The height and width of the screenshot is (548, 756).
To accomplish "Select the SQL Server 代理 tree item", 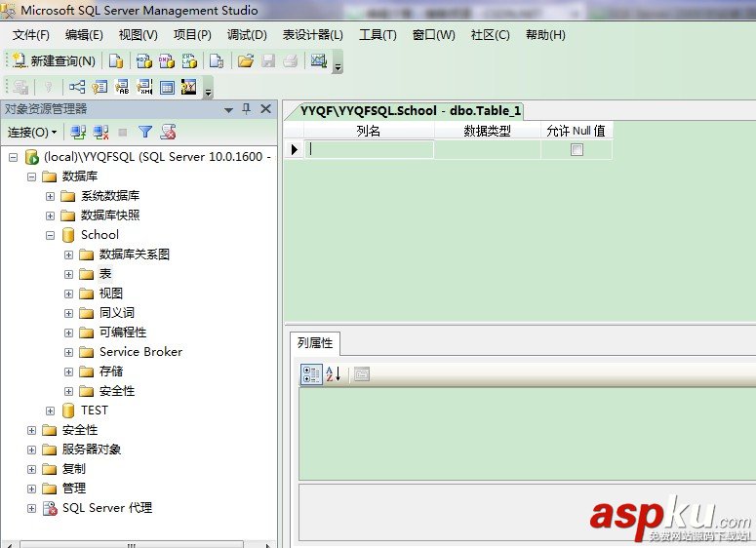I will tap(107, 507).
